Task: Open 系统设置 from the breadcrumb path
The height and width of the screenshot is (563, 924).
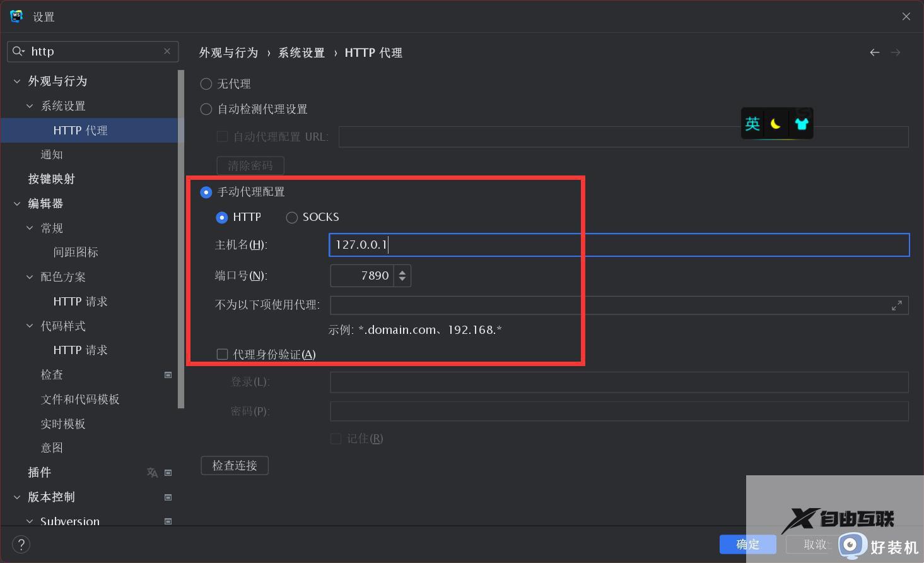Action: tap(301, 52)
